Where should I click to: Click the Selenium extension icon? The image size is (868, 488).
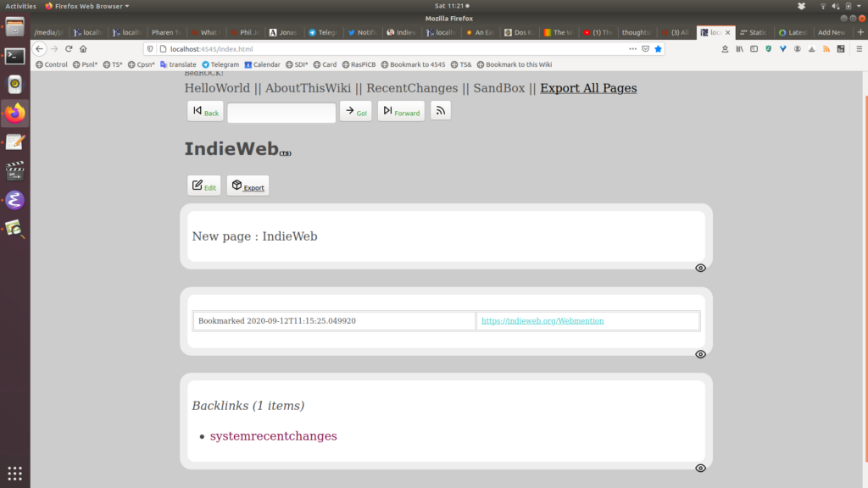841,48
